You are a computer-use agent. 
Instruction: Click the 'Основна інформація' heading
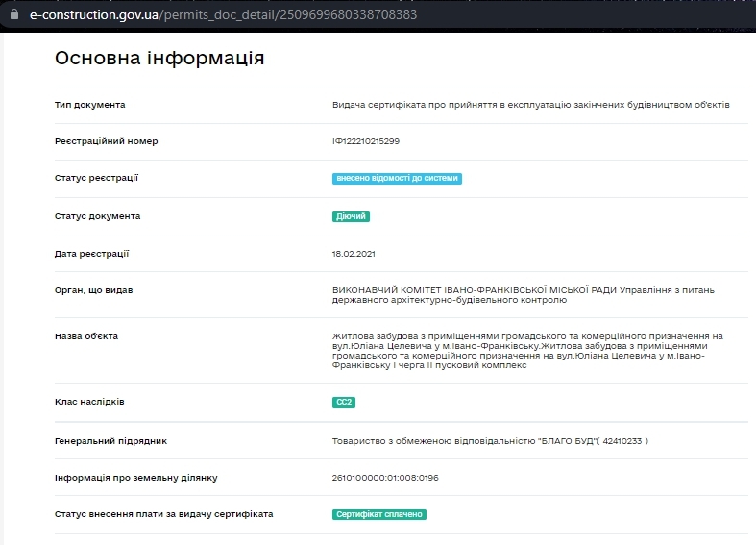[159, 58]
